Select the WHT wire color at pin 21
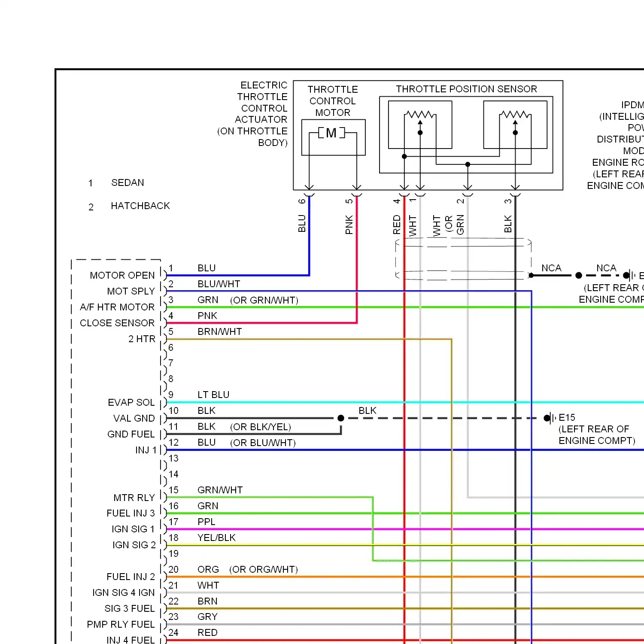 coord(208,585)
